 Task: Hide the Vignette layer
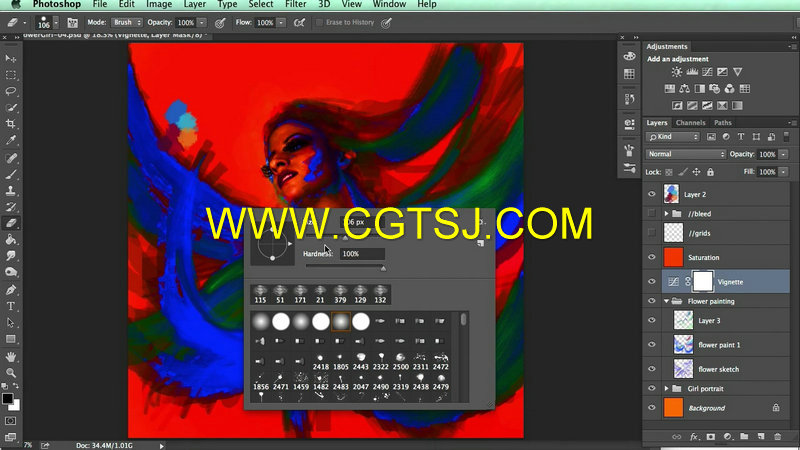[x=652, y=282]
